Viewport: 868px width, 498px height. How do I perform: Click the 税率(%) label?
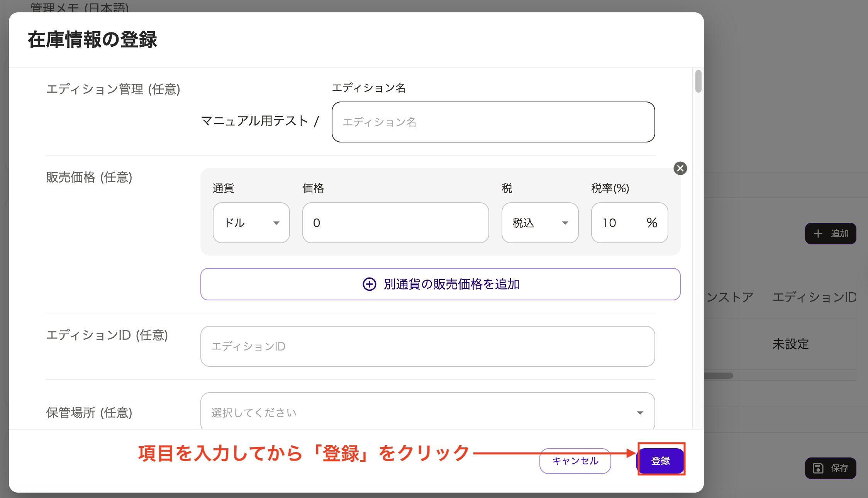click(610, 188)
